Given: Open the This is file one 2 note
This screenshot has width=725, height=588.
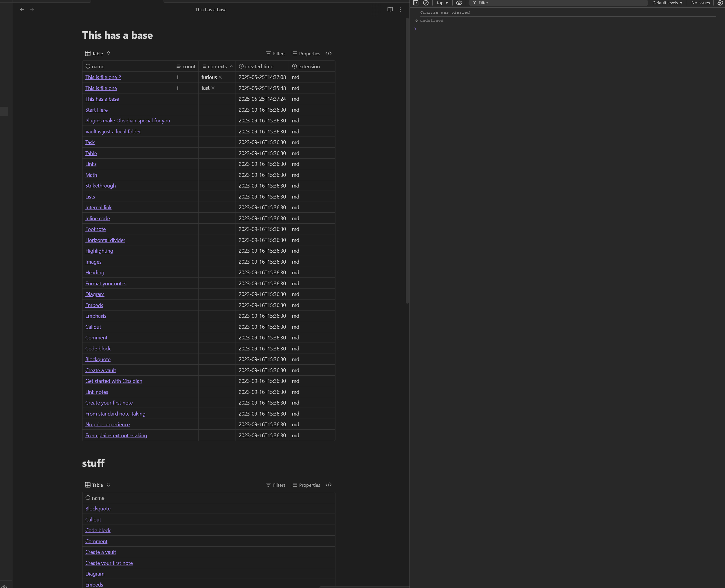Looking at the screenshot, I should coord(103,77).
